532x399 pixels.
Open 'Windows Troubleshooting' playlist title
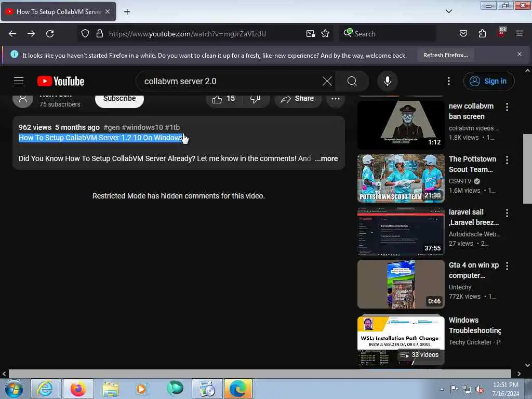coord(475,325)
